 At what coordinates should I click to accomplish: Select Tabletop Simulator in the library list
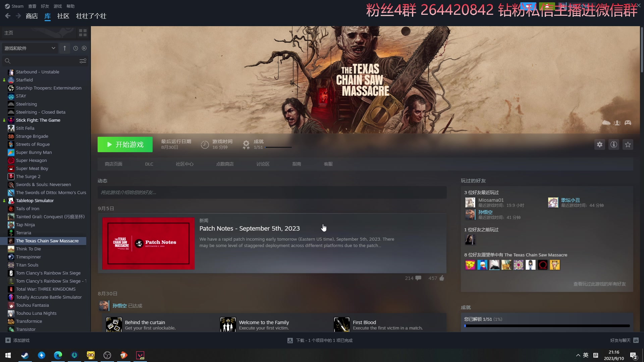click(35, 200)
